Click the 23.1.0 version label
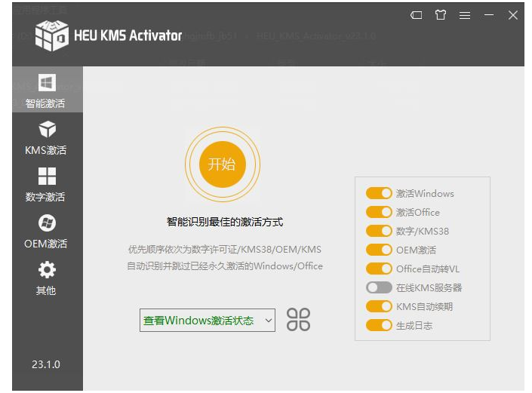This screenshot has height=393, width=532. point(46,364)
